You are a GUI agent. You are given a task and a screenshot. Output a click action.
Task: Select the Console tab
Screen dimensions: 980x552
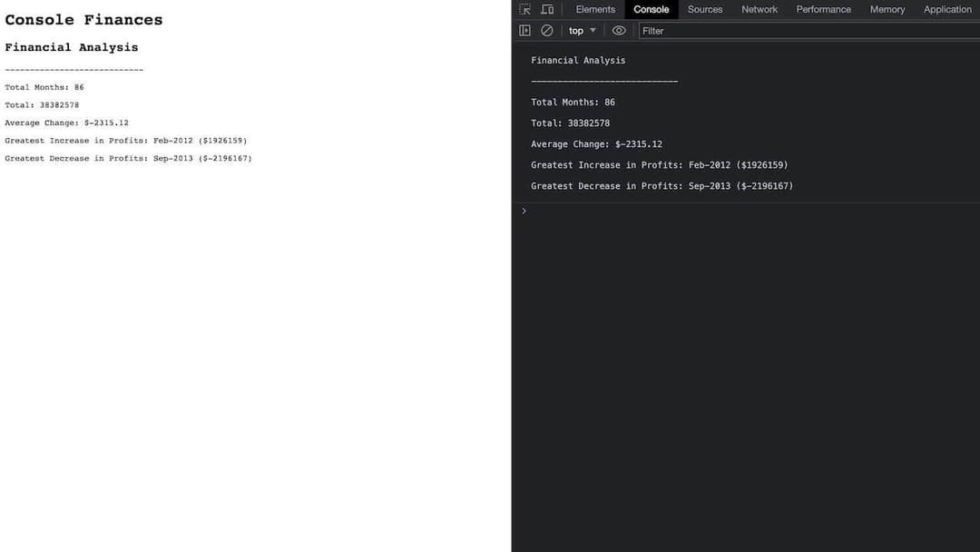[651, 10]
